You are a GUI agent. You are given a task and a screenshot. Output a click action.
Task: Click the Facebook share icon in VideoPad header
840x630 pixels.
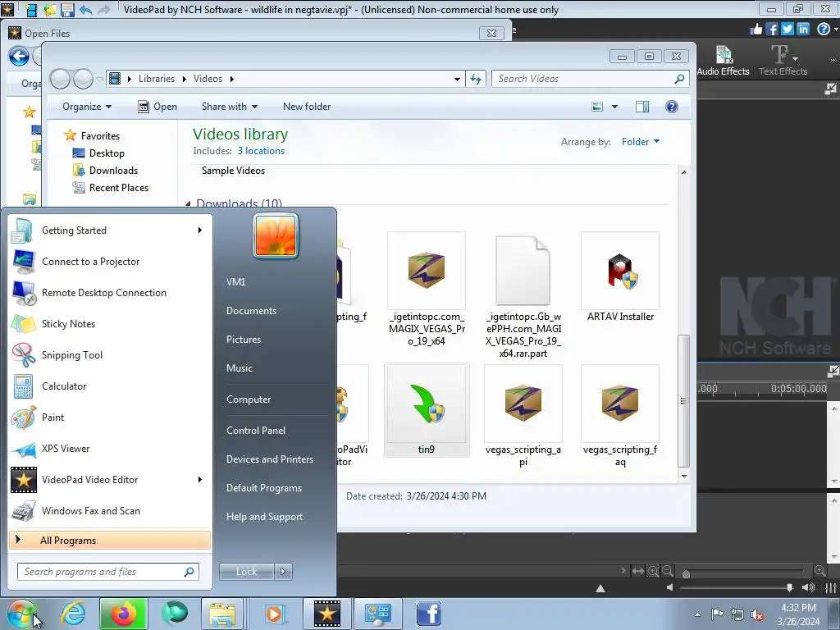pos(772,29)
